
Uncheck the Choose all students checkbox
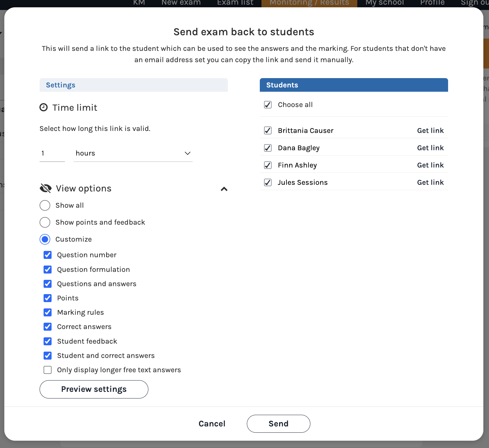267,104
